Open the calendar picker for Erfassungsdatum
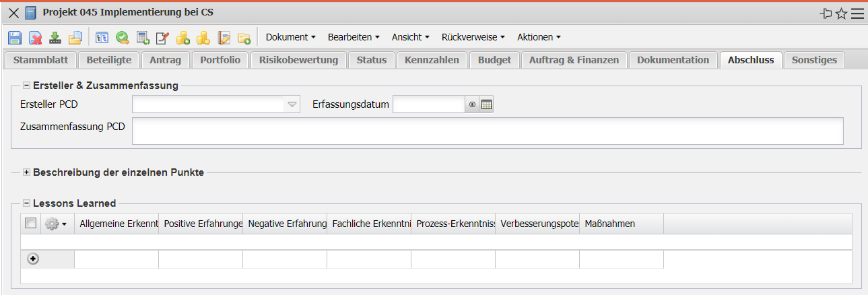 click(487, 104)
